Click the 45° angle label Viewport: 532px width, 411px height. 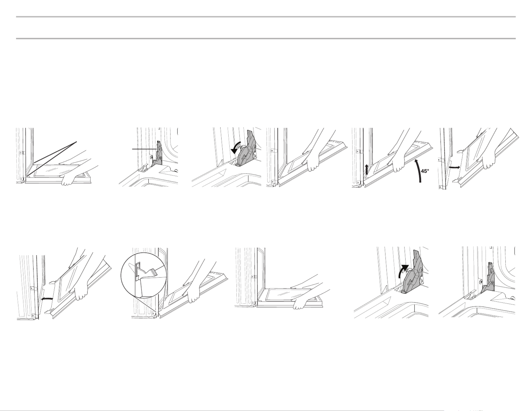tap(425, 171)
